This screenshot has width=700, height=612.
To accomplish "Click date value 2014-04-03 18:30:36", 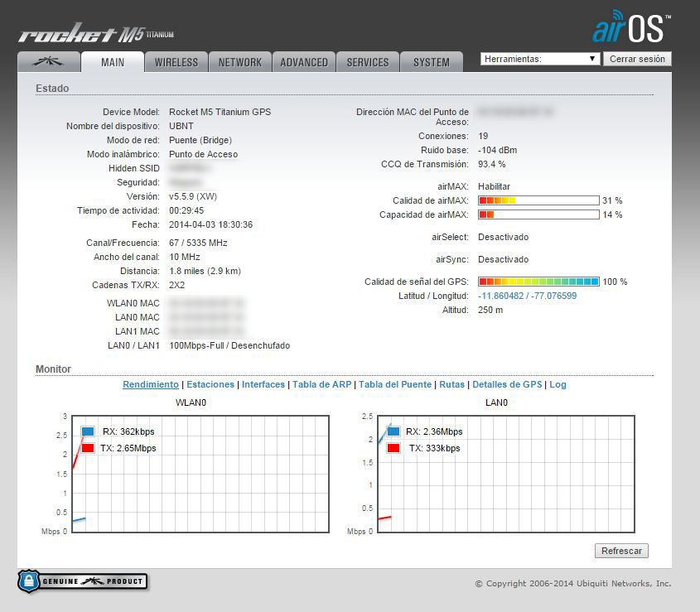I will (x=210, y=224).
